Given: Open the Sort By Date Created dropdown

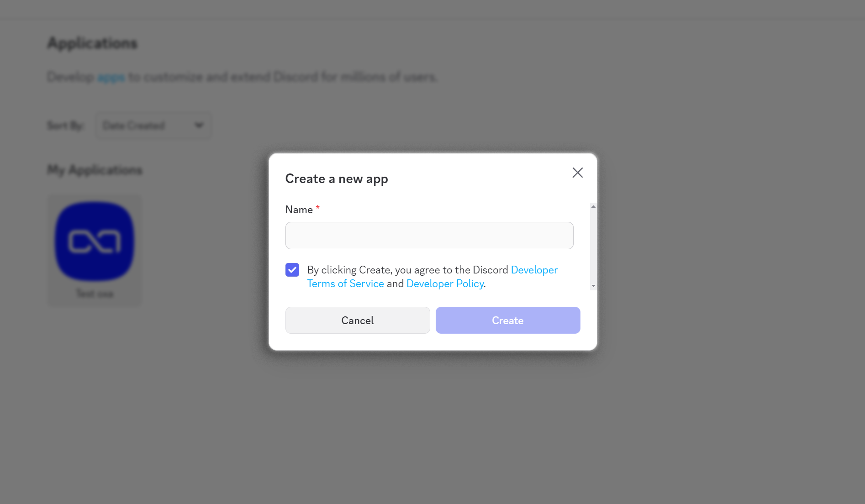Looking at the screenshot, I should 153,126.
